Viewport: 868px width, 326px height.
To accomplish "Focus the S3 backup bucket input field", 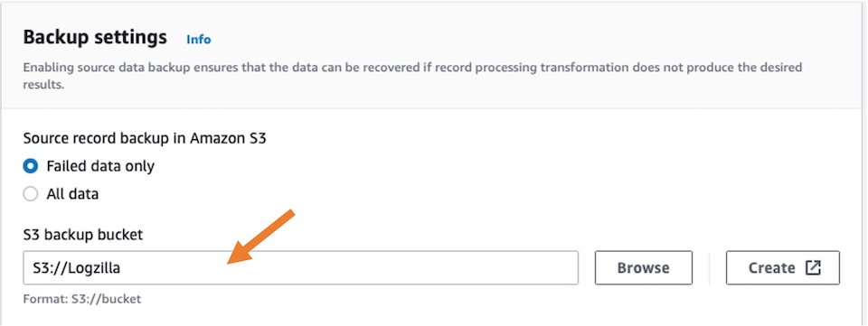I will pos(300,268).
